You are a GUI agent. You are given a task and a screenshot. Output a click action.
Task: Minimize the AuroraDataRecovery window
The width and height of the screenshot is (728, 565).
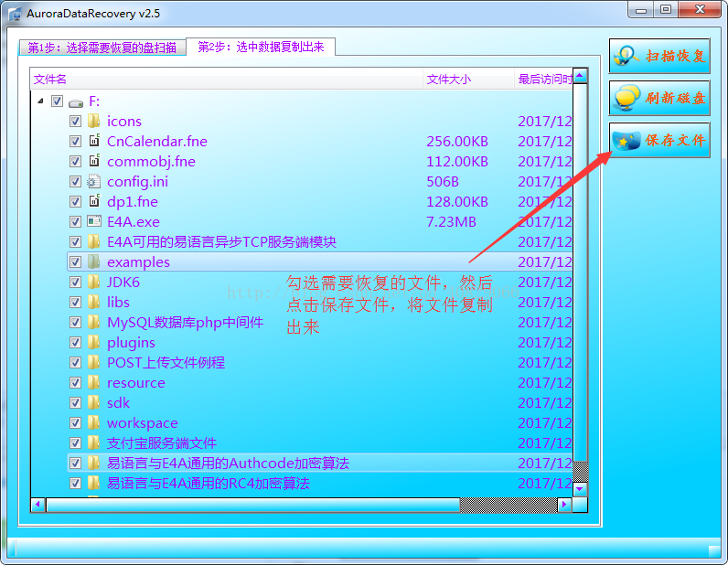641,9
